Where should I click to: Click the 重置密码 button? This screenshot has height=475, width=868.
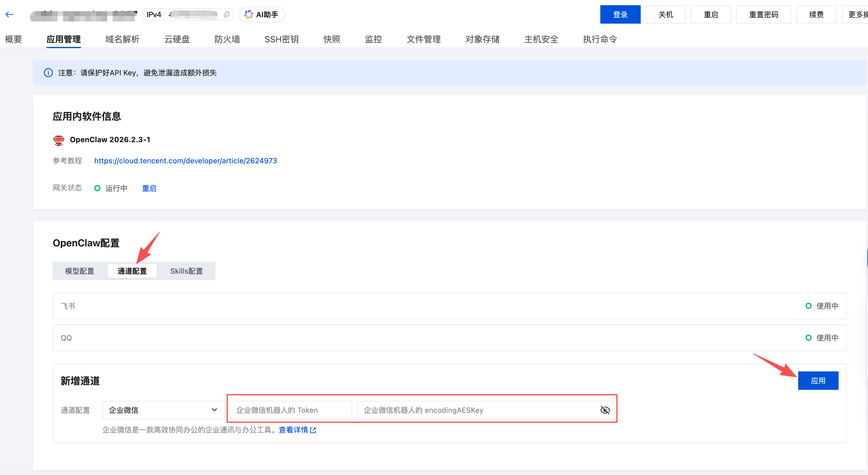tap(763, 14)
